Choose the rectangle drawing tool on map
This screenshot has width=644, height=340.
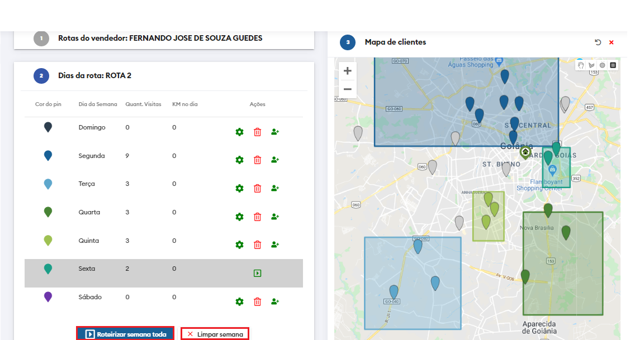pos(613,65)
